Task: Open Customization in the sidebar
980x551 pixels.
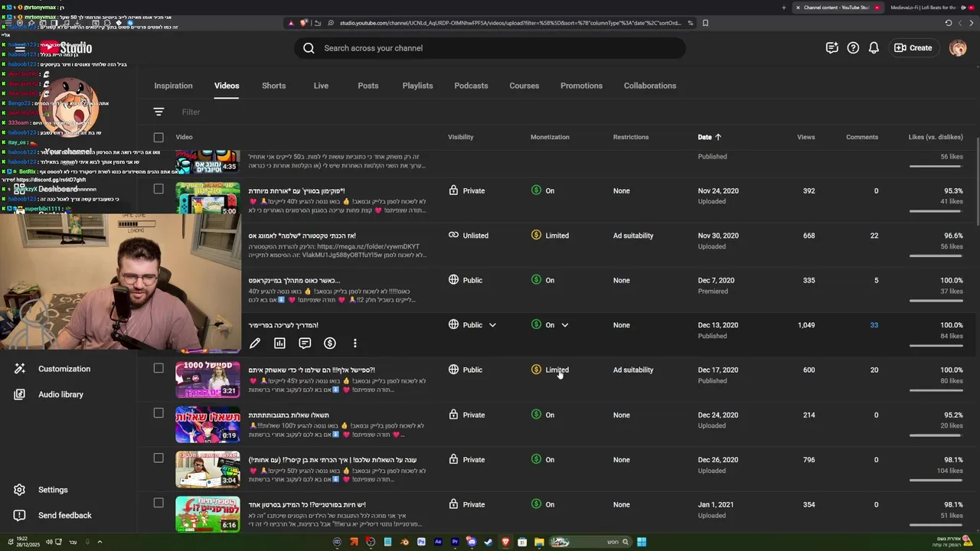Action: click(x=64, y=369)
